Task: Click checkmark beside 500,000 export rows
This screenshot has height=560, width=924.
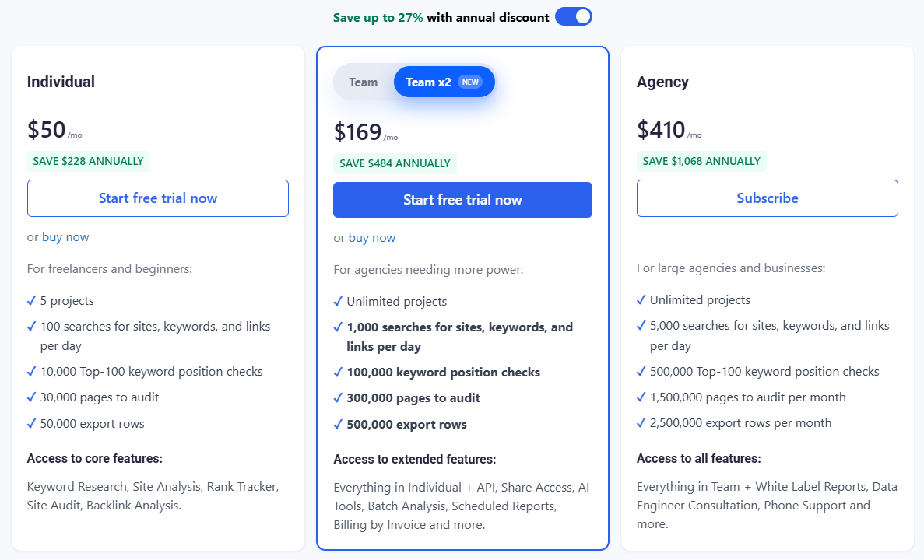Action: 338,424
